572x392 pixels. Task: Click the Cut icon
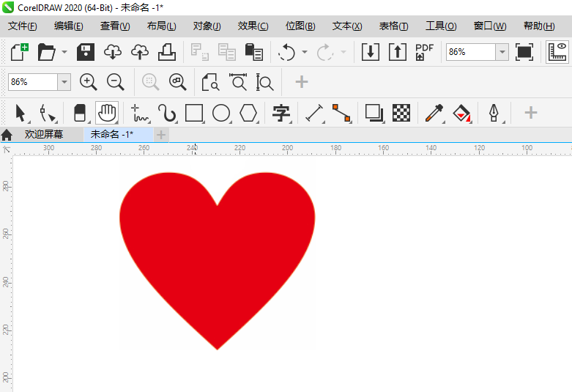click(x=199, y=52)
